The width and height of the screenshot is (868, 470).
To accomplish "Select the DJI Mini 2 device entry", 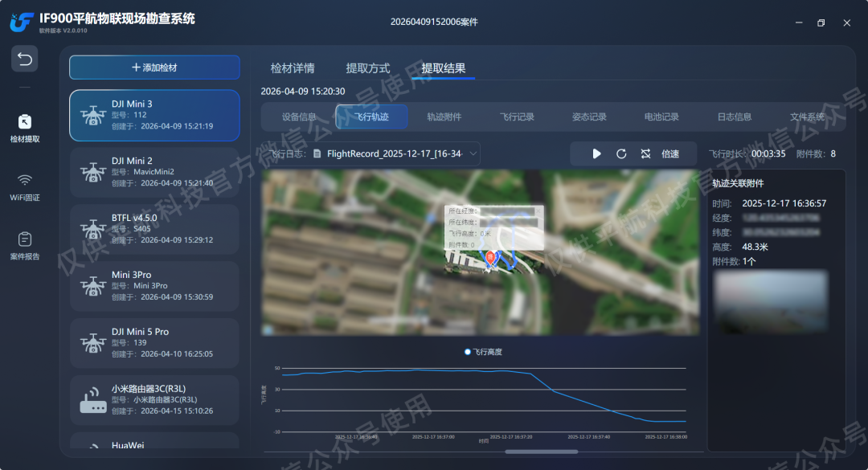I will pyautogui.click(x=154, y=172).
